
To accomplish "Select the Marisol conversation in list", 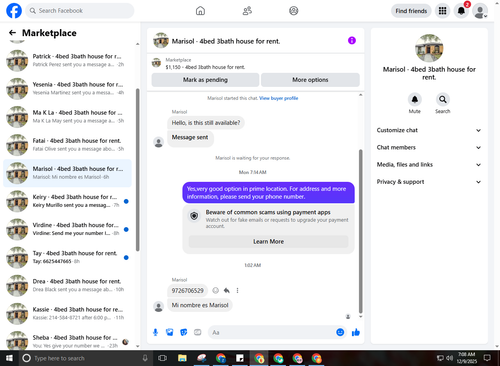I will tap(67, 173).
